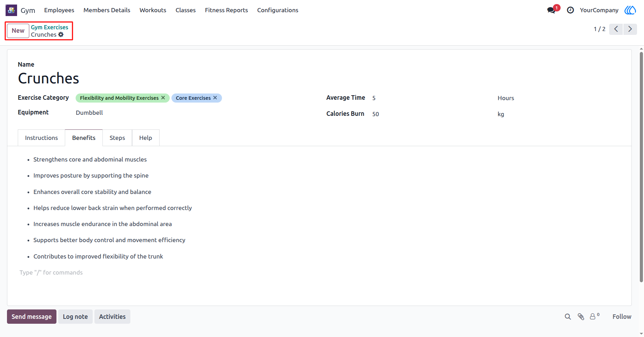Click bullet 'Improves posture by supporting the spine'
Image resolution: width=644 pixels, height=337 pixels.
pyautogui.click(x=91, y=175)
